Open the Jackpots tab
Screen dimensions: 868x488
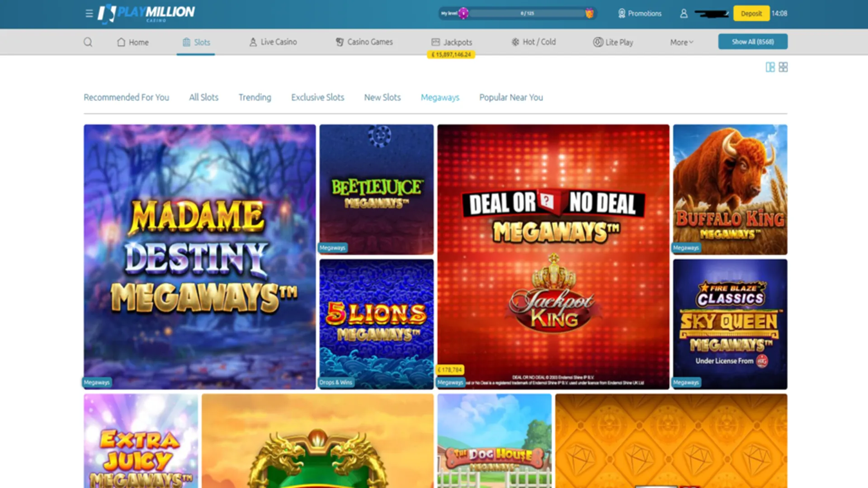pos(452,42)
